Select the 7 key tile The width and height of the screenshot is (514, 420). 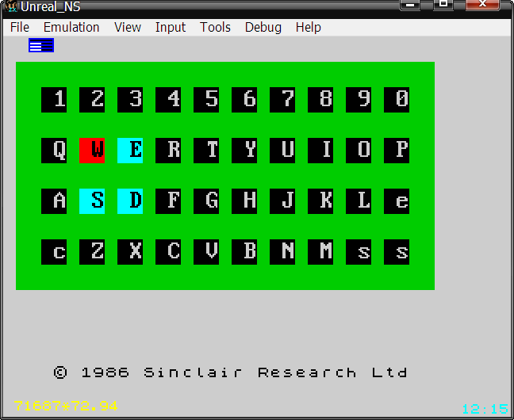click(x=282, y=100)
